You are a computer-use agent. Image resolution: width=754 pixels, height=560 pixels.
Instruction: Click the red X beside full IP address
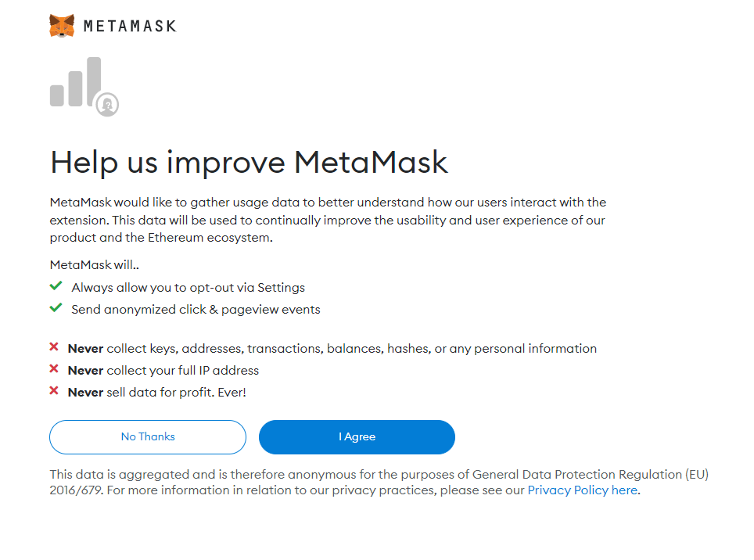click(x=54, y=368)
